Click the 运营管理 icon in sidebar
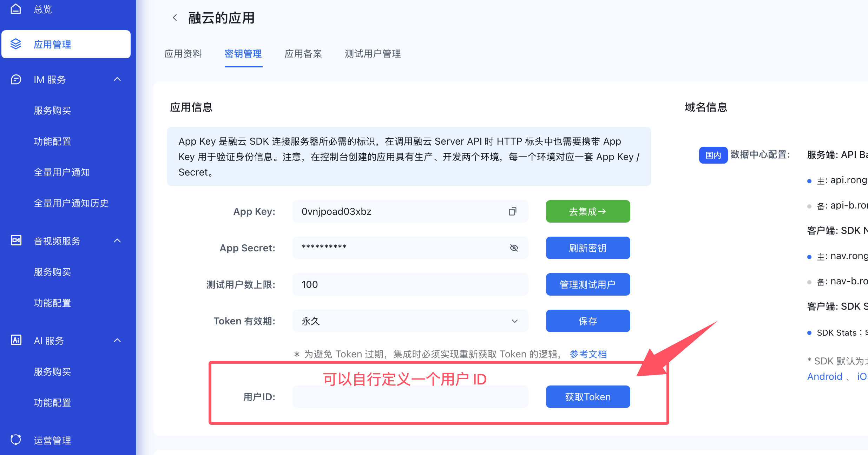The height and width of the screenshot is (455, 868). 16,440
